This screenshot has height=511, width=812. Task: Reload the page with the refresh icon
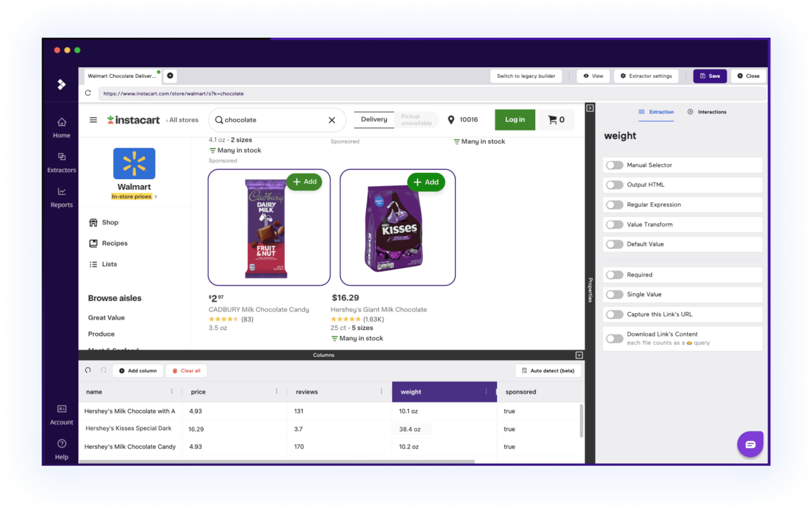88,93
